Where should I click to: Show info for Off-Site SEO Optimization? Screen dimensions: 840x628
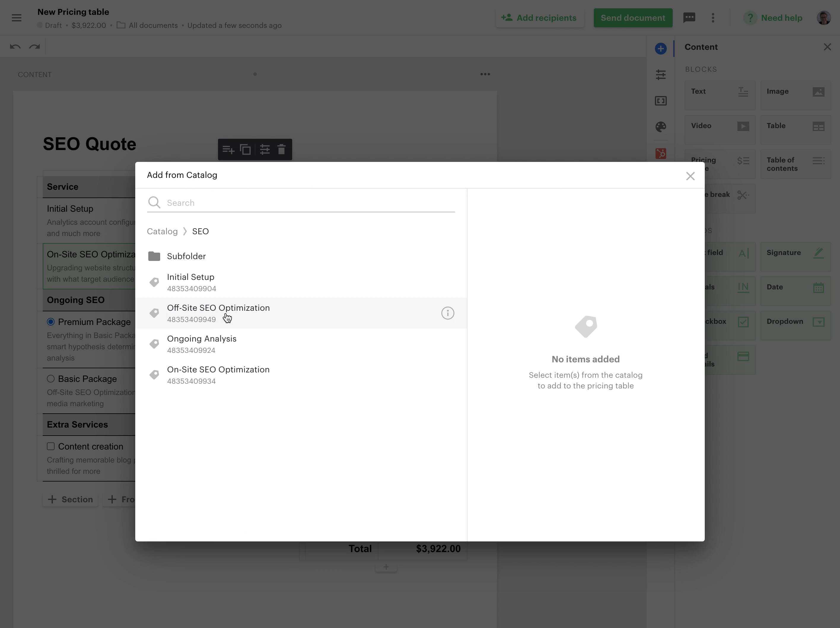point(447,313)
